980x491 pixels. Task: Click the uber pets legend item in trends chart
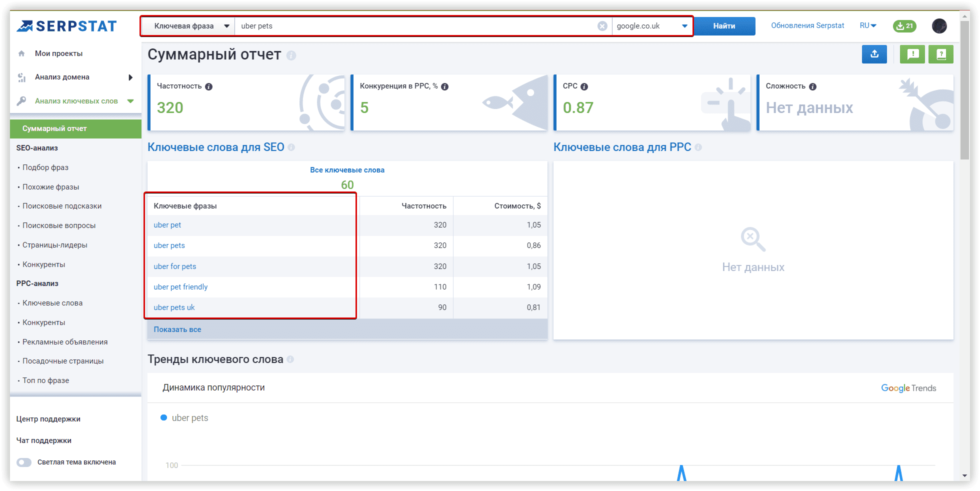[x=184, y=418]
